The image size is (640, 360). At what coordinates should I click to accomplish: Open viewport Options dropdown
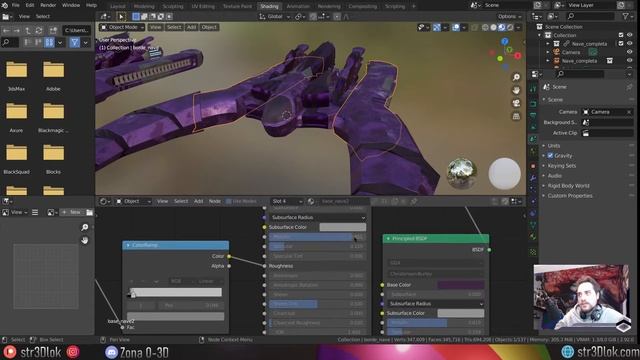[x=509, y=17]
